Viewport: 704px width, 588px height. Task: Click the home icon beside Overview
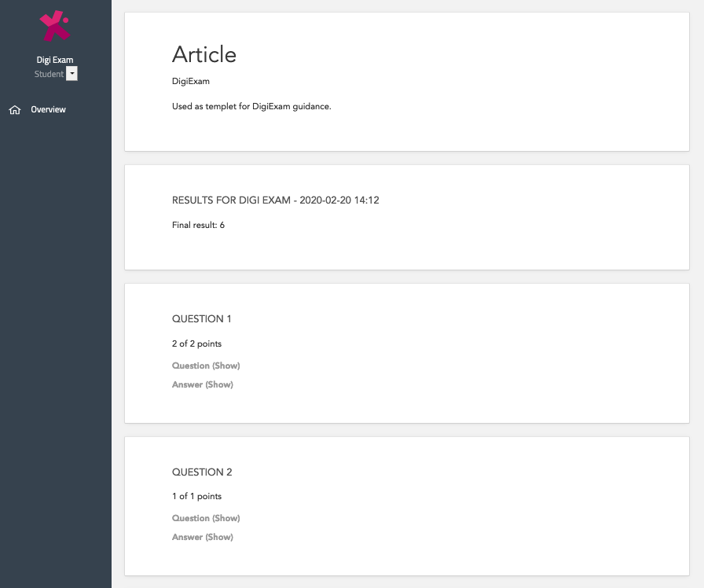click(15, 109)
